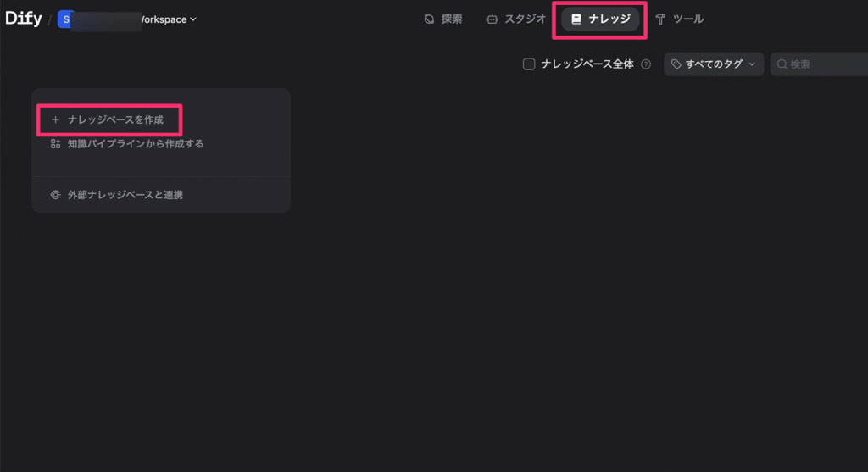Click the Dify logo
Screen dimensions: 868x472
[24, 19]
